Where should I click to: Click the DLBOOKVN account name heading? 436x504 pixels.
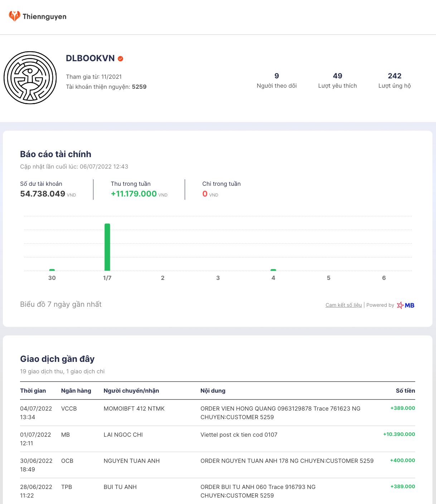90,58
